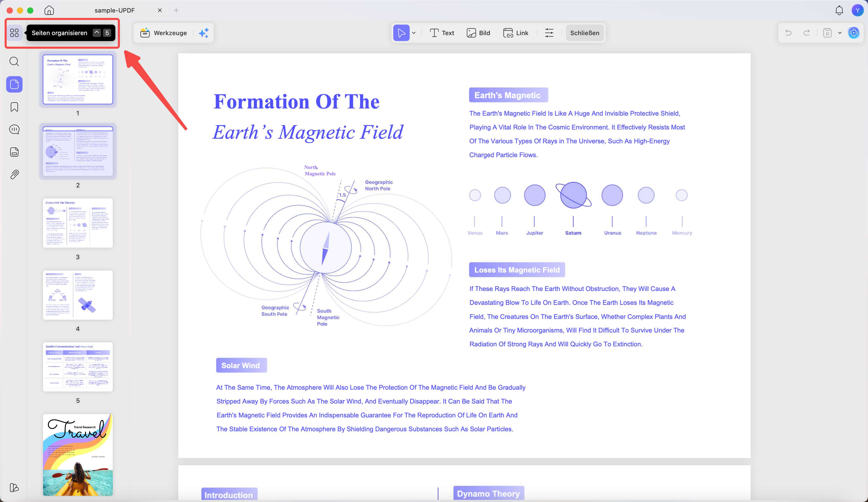The width and height of the screenshot is (868, 502).
Task: Add a new tab with plus
Action: [x=176, y=10]
